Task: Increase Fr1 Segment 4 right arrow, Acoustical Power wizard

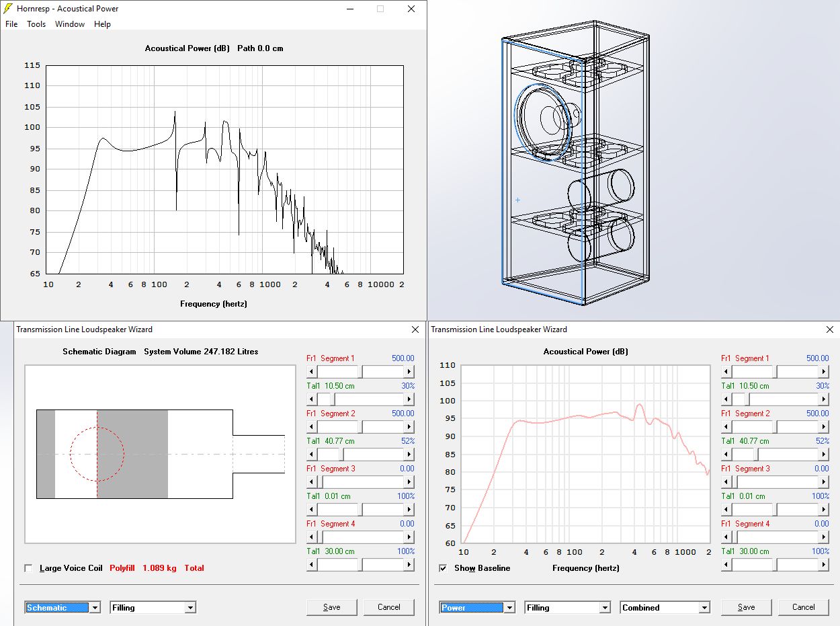Action: [x=824, y=537]
